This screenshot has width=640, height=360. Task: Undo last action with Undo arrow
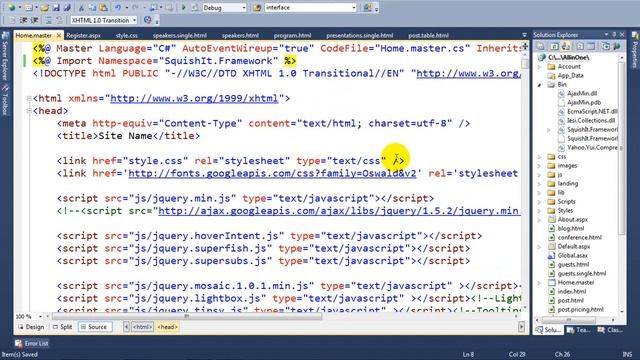(x=118, y=7)
